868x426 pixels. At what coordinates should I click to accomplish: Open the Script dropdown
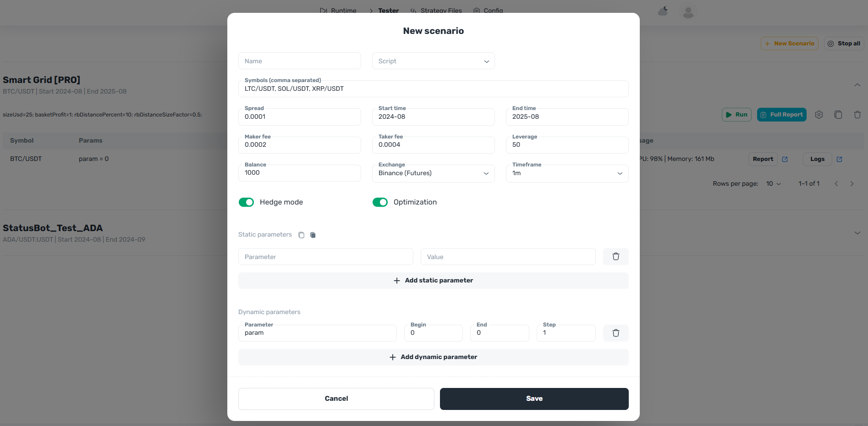point(433,61)
